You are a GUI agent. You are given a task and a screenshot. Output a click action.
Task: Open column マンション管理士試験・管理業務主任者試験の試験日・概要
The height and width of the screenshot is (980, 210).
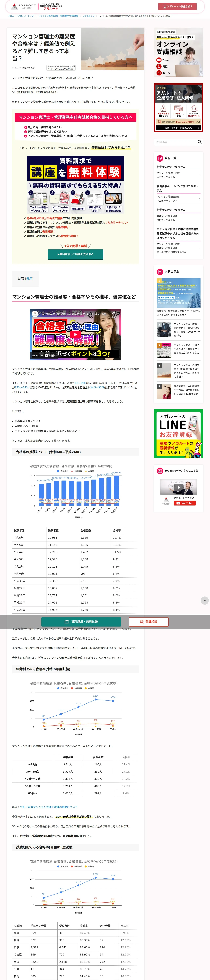178,330
